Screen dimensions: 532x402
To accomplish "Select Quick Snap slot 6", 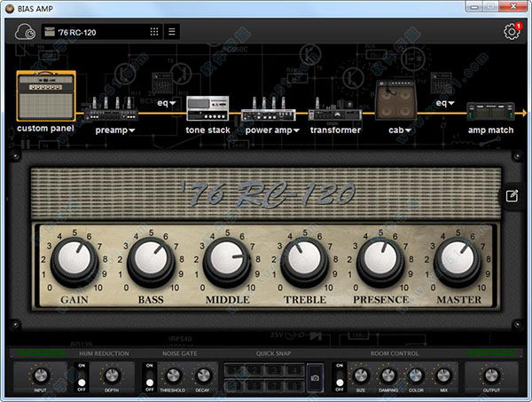I will (x=254, y=385).
